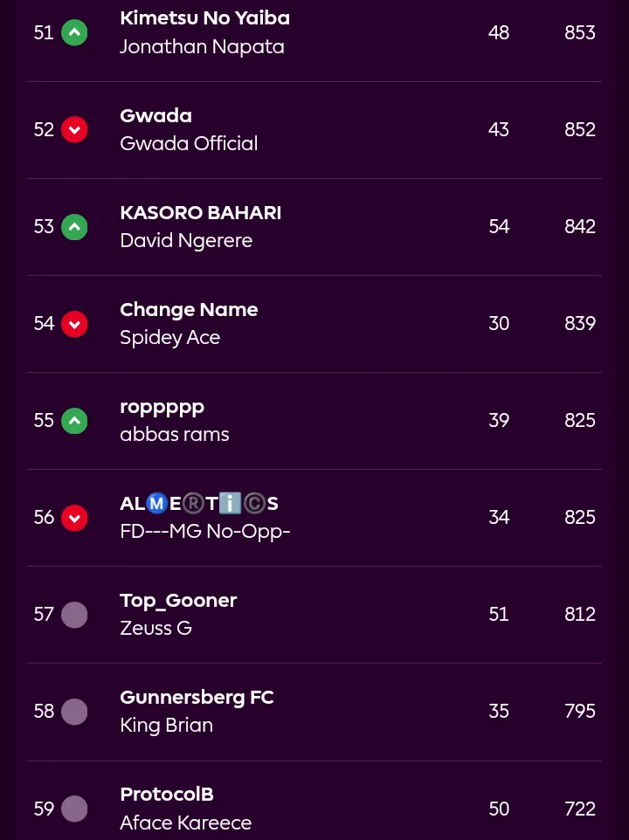This screenshot has height=840, width=629.
Task: Open Kimetsu No Yaiba team
Action: click(204, 18)
